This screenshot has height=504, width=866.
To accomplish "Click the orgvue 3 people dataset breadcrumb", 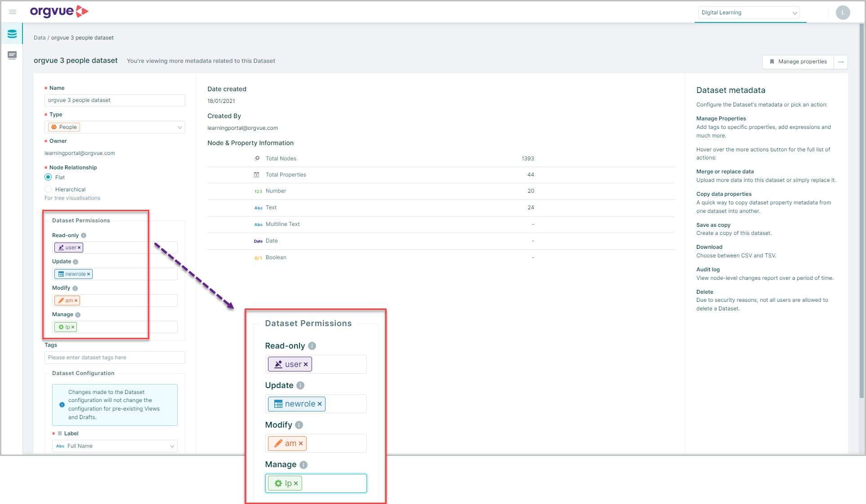I will (82, 38).
